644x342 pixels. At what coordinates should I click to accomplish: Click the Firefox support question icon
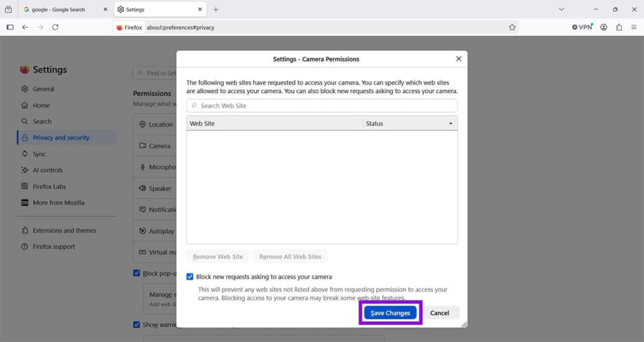pos(25,246)
